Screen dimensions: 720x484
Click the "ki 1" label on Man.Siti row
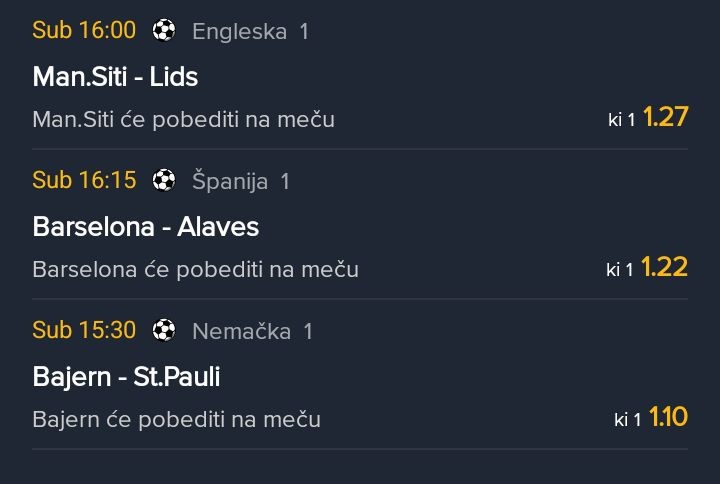(x=621, y=120)
